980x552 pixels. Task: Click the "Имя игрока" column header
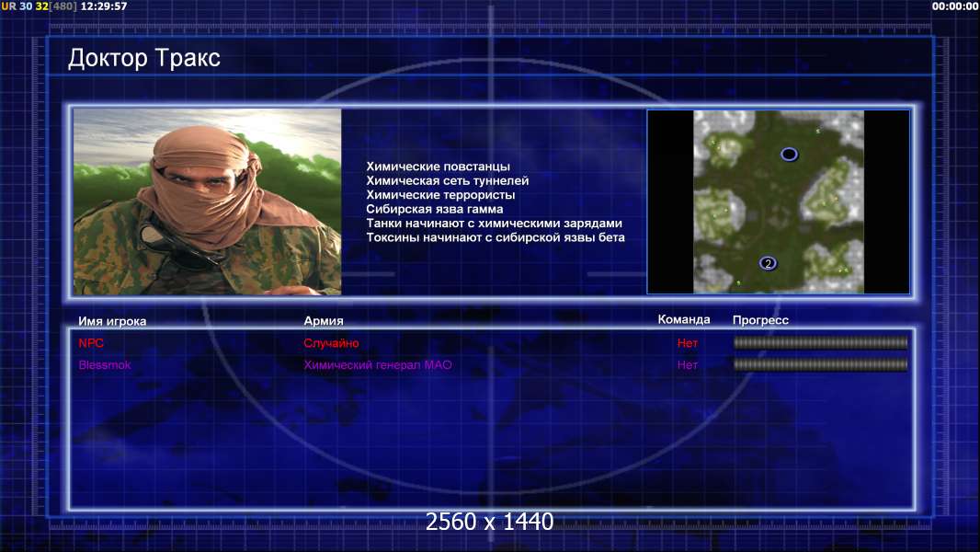pyautogui.click(x=112, y=321)
